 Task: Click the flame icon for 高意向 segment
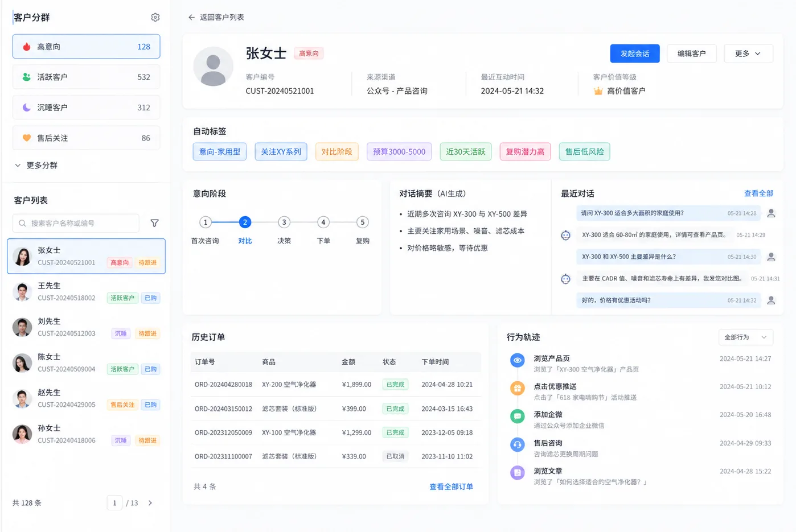click(26, 47)
